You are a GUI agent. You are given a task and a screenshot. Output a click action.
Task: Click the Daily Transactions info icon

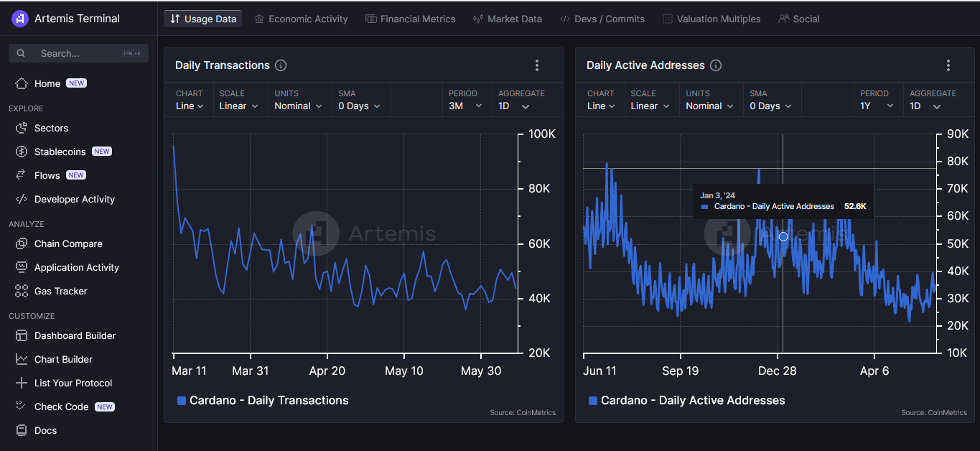(x=281, y=65)
